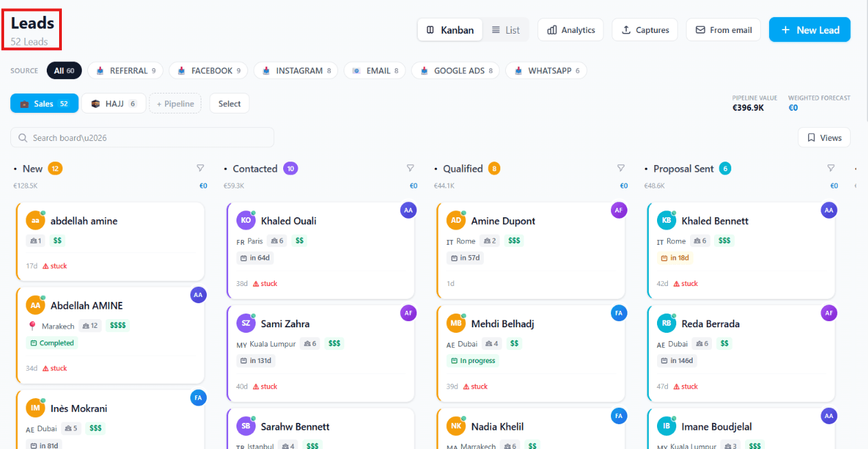Click AA assignee badge on Khaled Ouali card
868x449 pixels.
409,210
